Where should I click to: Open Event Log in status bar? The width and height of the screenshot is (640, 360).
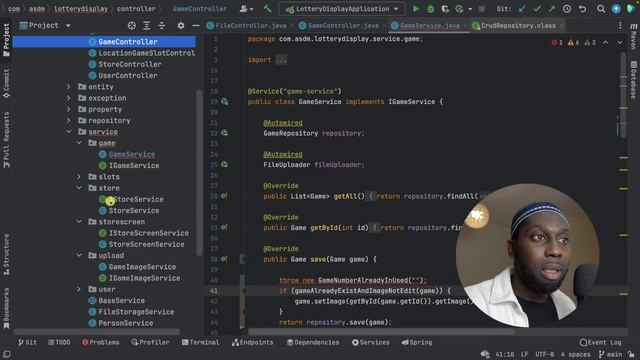pyautogui.click(x=600, y=342)
